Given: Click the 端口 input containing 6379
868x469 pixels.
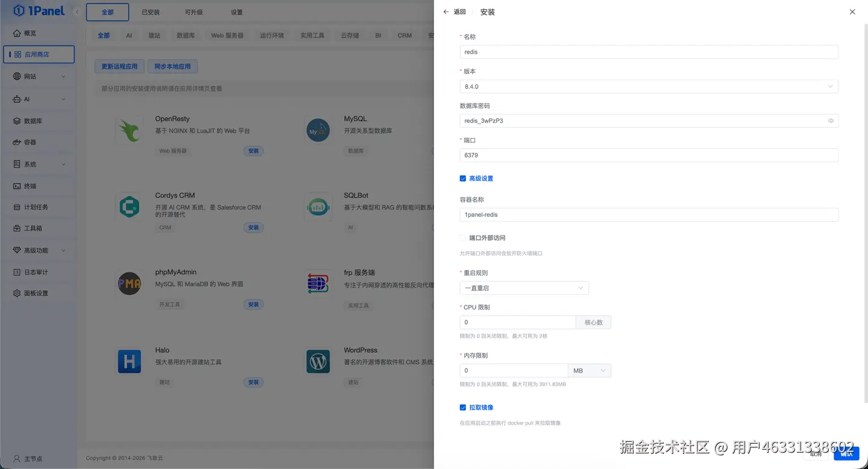Looking at the screenshot, I should [x=649, y=155].
